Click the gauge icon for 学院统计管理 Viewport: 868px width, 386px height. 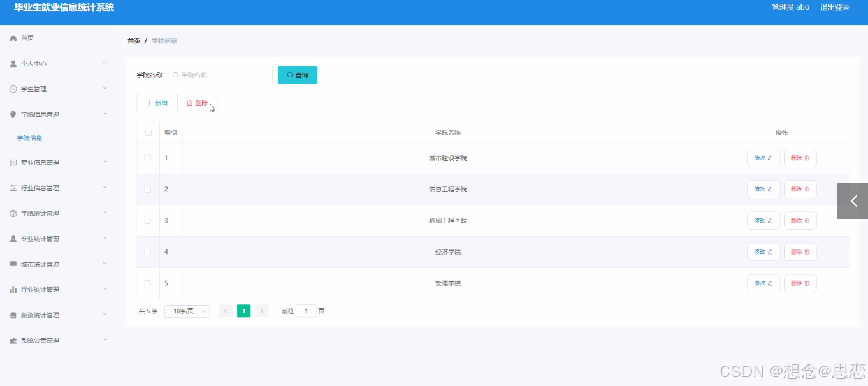13,214
